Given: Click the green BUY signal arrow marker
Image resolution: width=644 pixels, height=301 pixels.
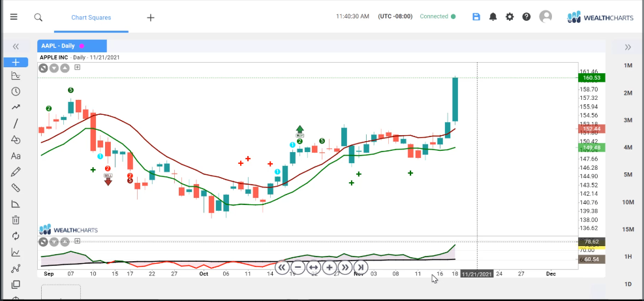Looking at the screenshot, I should pyautogui.click(x=300, y=131).
